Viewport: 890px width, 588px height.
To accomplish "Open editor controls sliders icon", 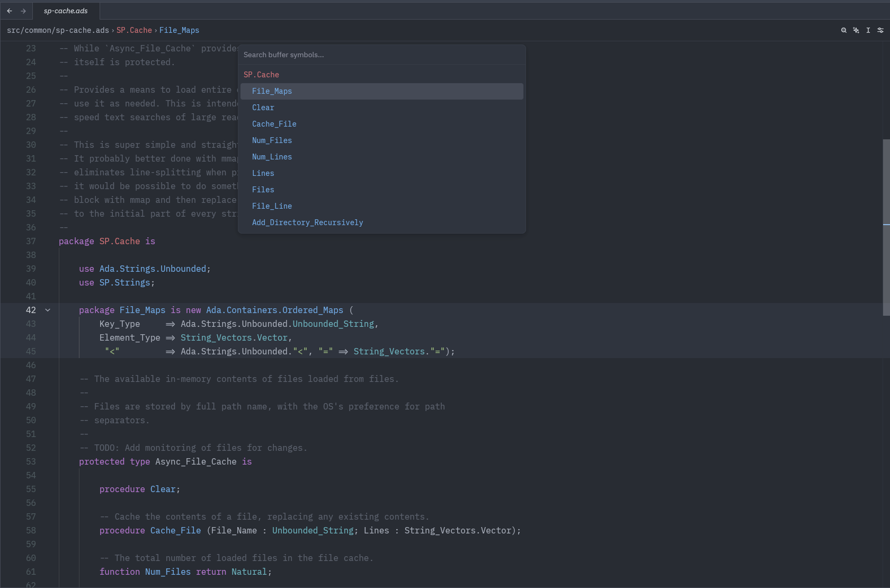I will [x=880, y=30].
